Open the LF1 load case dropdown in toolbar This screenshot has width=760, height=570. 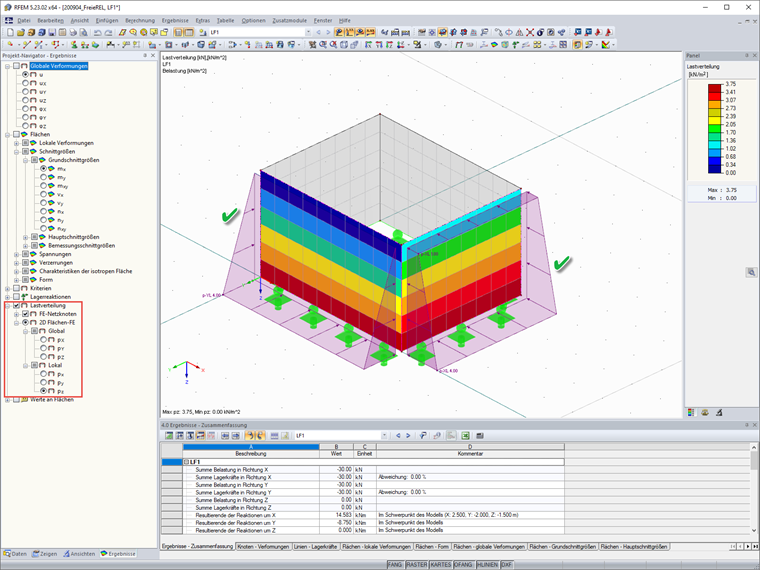pyautogui.click(x=308, y=32)
